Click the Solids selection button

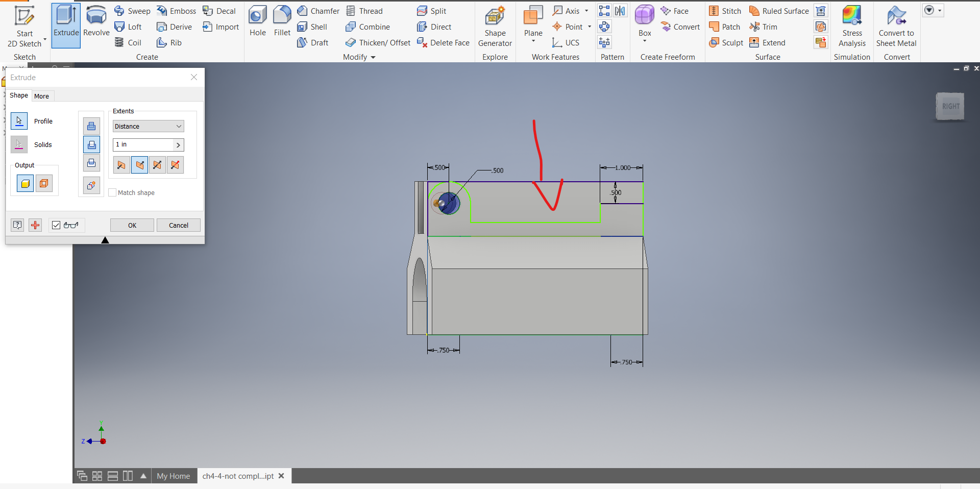[19, 144]
